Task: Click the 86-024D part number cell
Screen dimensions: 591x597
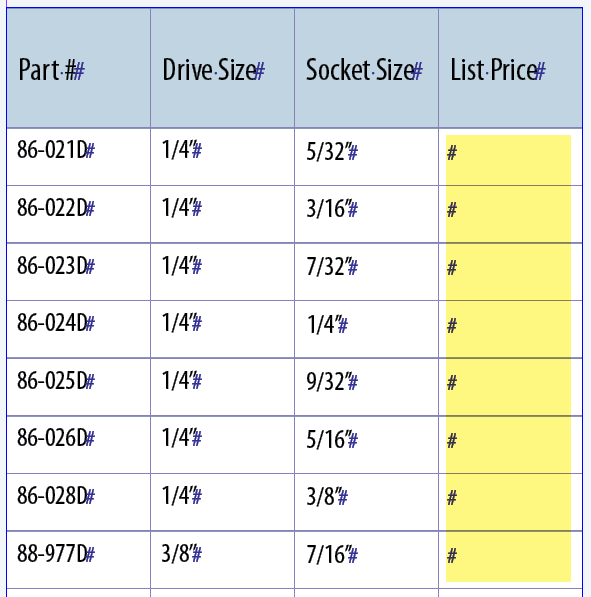Action: (x=79, y=329)
